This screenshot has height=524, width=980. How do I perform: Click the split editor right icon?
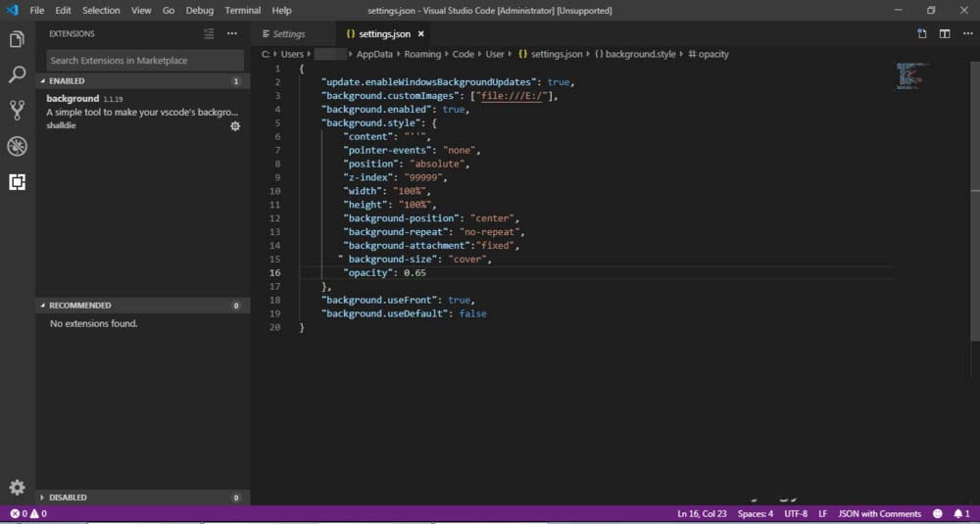[x=945, y=33]
